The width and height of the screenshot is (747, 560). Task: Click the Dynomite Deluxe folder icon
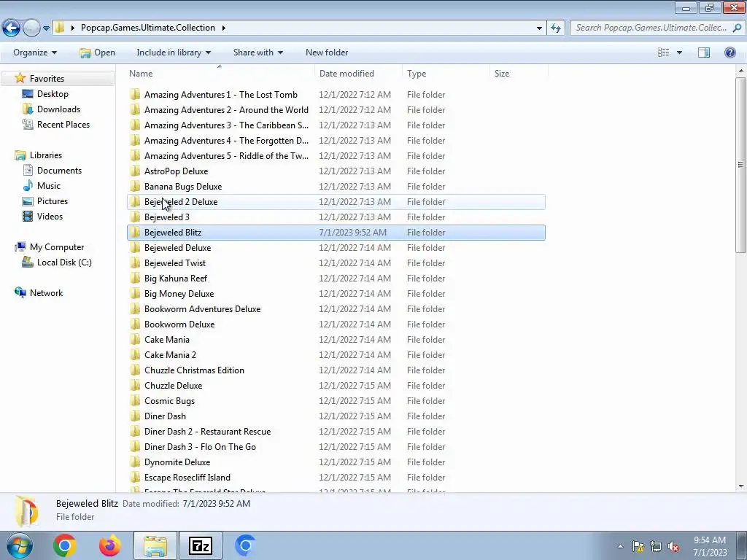point(135,462)
